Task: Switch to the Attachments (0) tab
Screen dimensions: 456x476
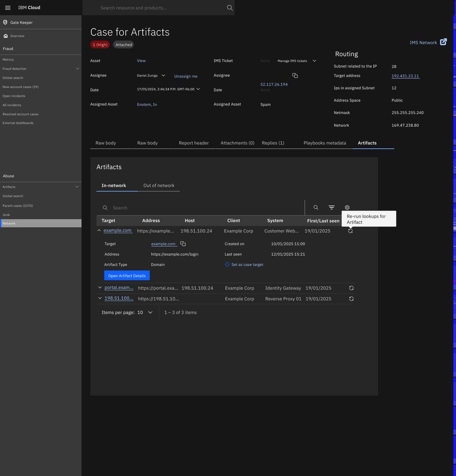Action: click(x=237, y=143)
